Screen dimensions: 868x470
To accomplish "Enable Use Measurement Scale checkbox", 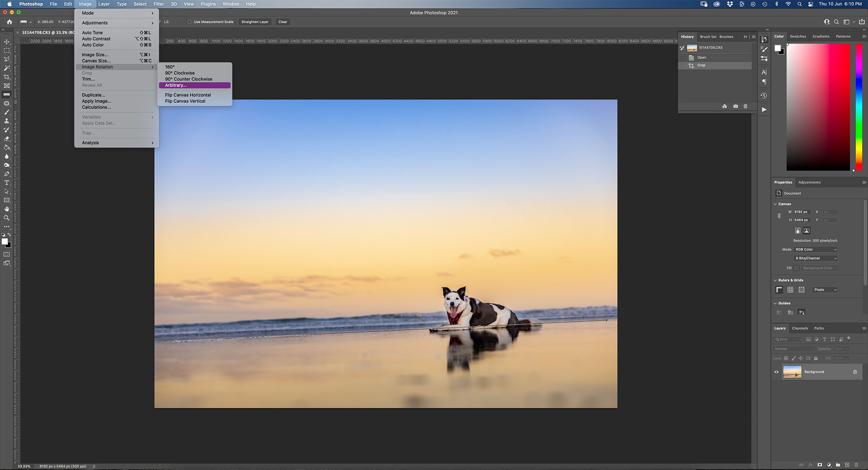I will click(x=189, y=22).
